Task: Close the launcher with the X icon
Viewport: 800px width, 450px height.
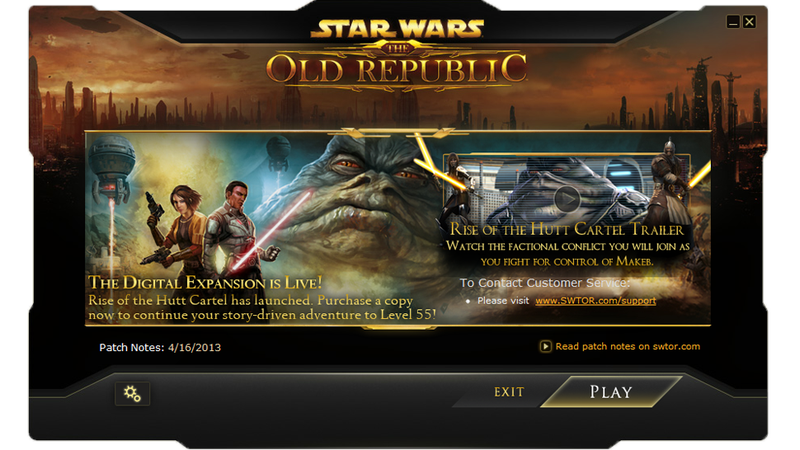Action: pyautogui.click(x=749, y=22)
